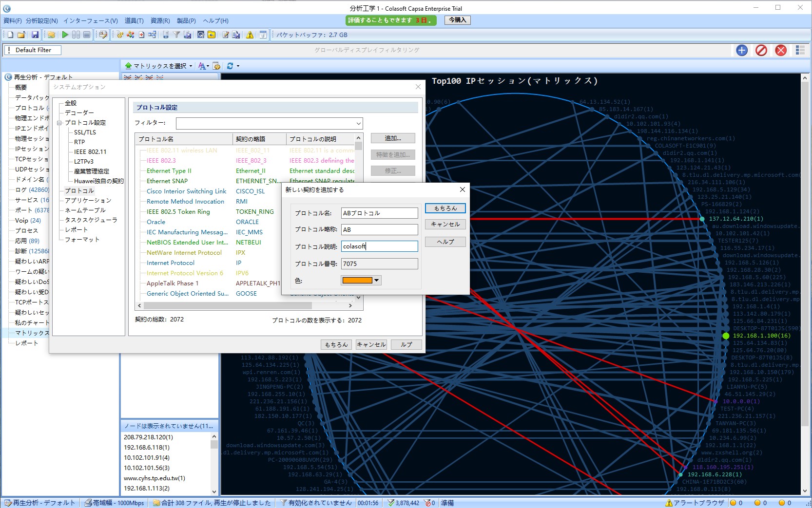The image size is (812, 508).
Task: Click the 追加... button in protocol settings
Action: tap(393, 138)
